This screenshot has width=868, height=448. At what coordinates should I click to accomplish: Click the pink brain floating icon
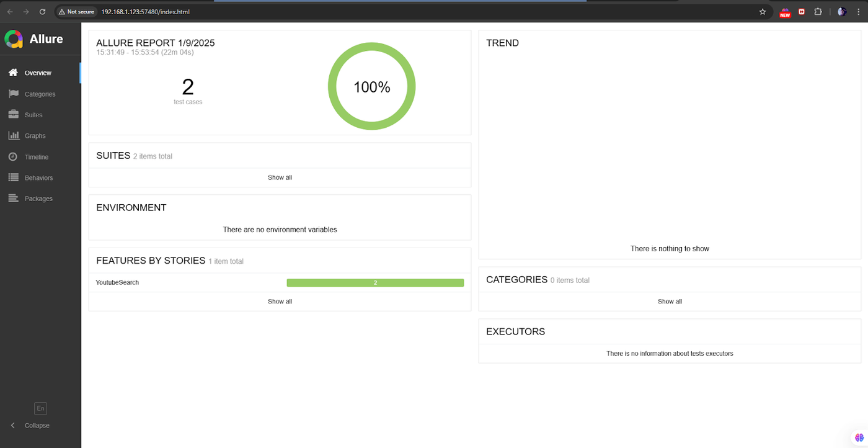[859, 438]
